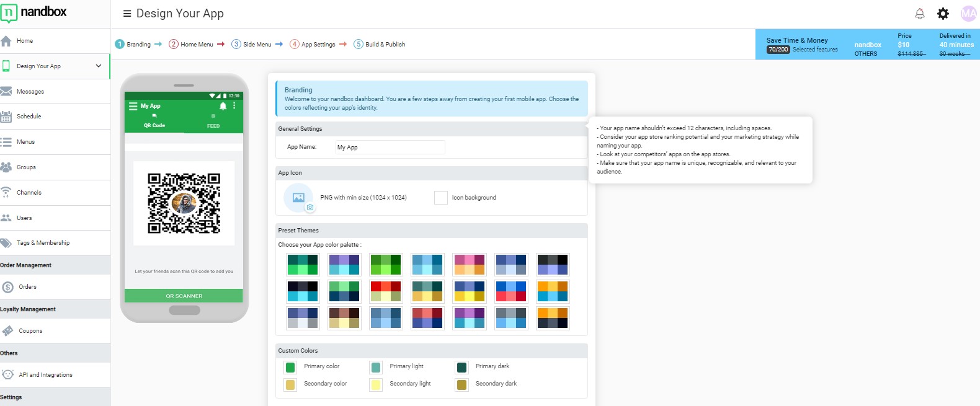Click the nandbox logo

[34, 12]
